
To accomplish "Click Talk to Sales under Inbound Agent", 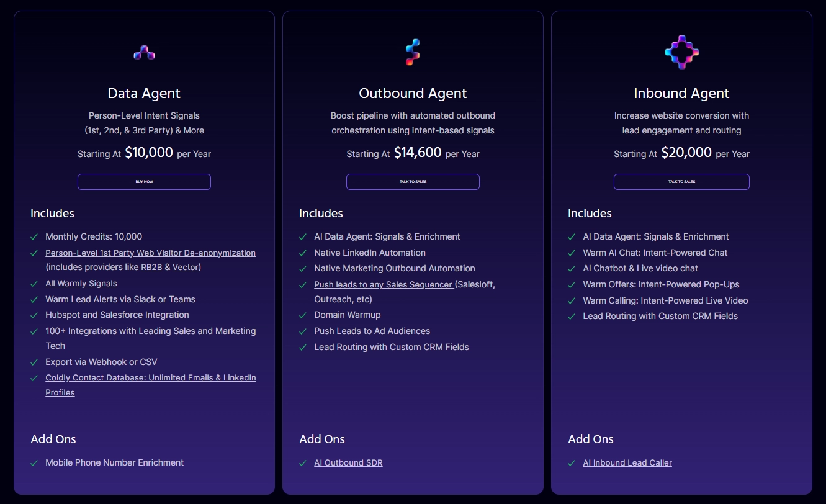I will coord(681,182).
